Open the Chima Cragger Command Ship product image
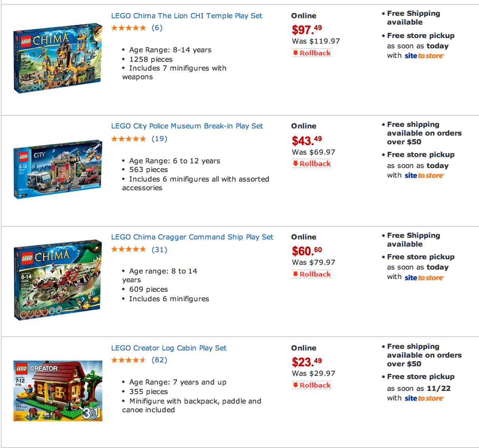479x448 pixels. coord(58,280)
